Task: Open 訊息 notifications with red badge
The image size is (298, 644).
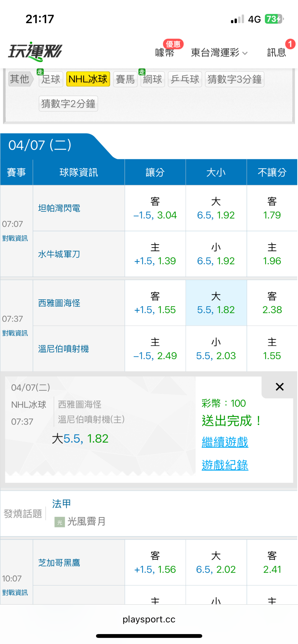Action: click(277, 52)
